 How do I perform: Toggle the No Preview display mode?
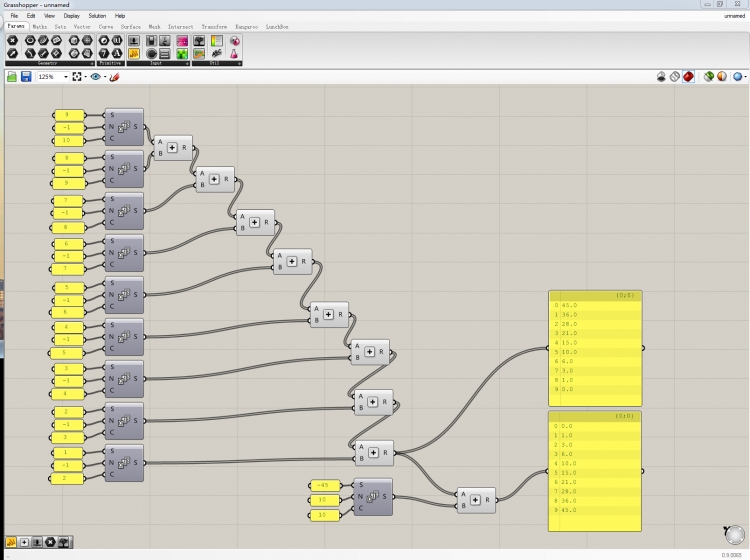pyautogui.click(x=661, y=77)
